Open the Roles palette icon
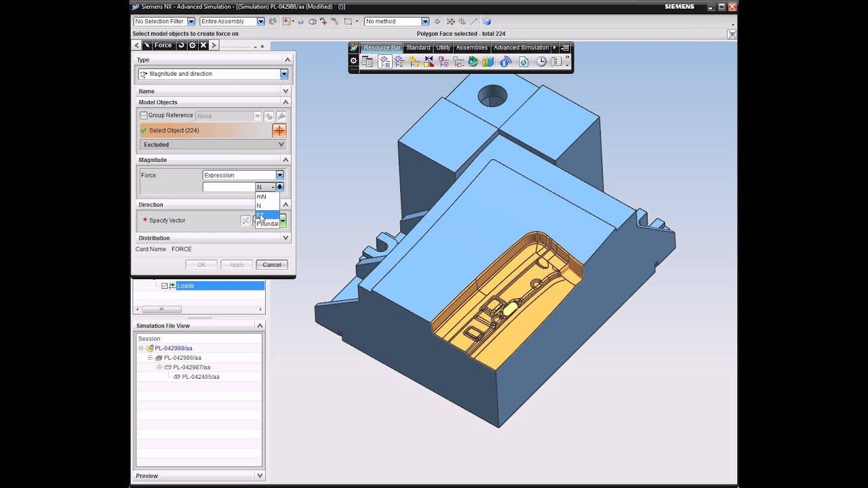 [555, 62]
